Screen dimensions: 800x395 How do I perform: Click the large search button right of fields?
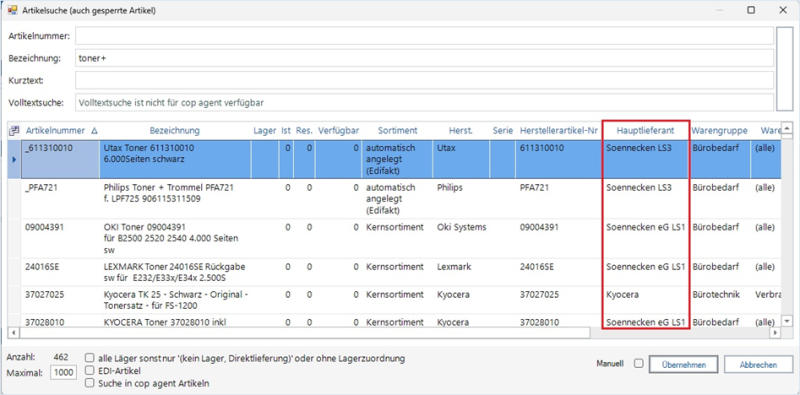[x=784, y=69]
